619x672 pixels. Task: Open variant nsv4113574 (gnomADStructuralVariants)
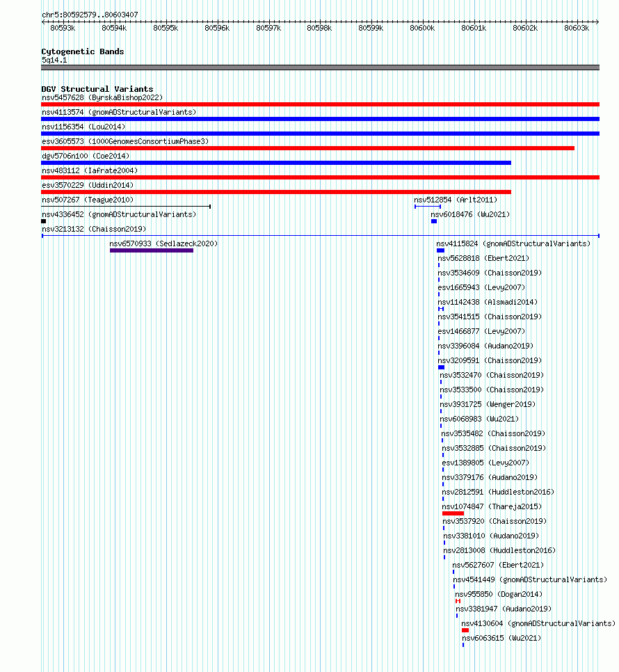click(x=119, y=112)
